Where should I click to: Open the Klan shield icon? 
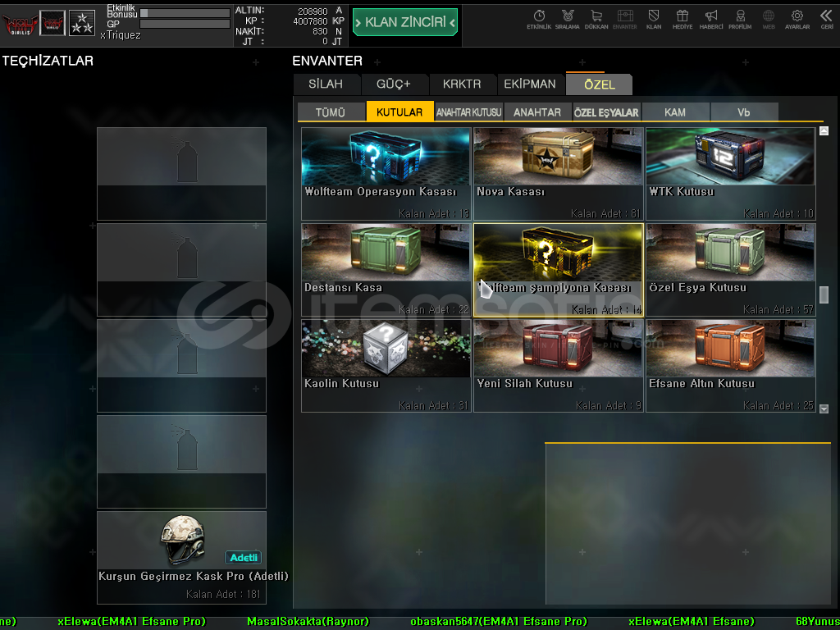tap(654, 20)
